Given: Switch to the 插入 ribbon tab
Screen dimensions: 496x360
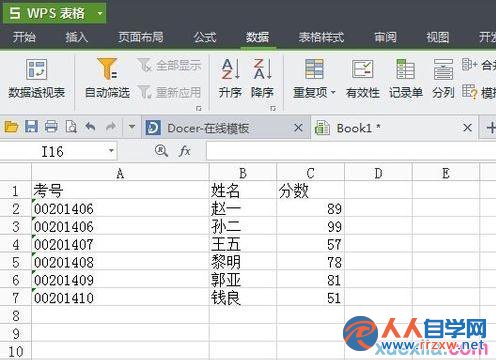Looking at the screenshot, I should pyautogui.click(x=76, y=37).
